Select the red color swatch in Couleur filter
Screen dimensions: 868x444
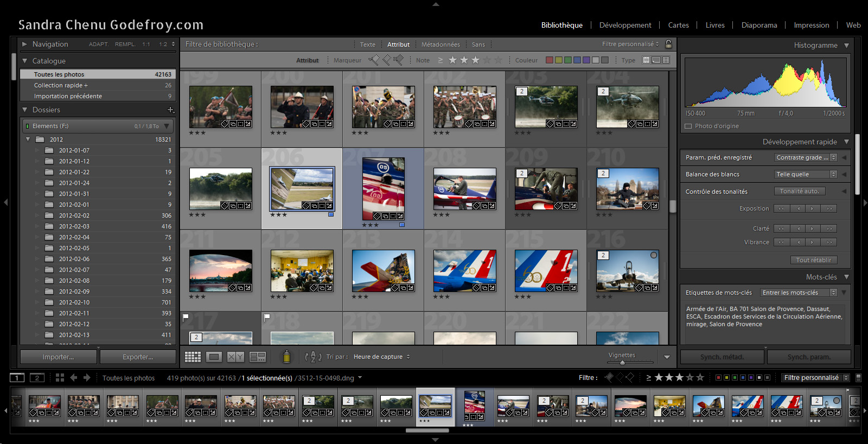[550, 60]
